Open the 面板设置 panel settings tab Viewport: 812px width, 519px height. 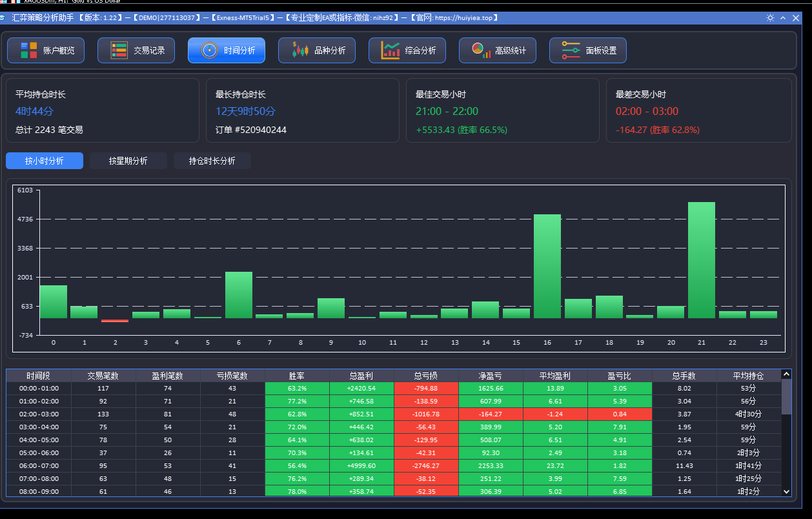coord(588,50)
